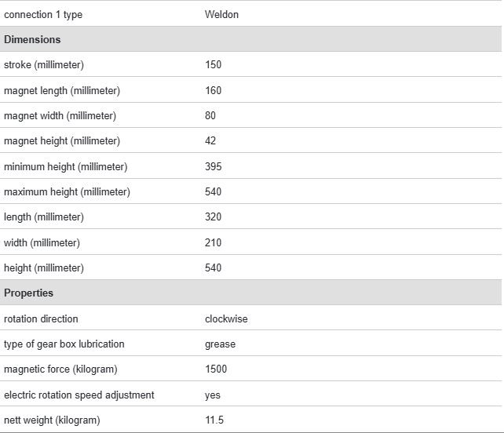
Task: Click the Properties section header
Action: (x=29, y=293)
